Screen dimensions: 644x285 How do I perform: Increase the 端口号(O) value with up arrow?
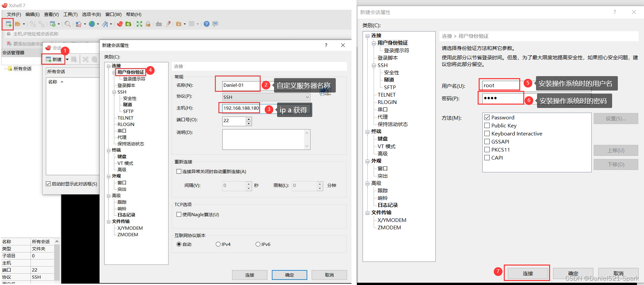point(249,119)
